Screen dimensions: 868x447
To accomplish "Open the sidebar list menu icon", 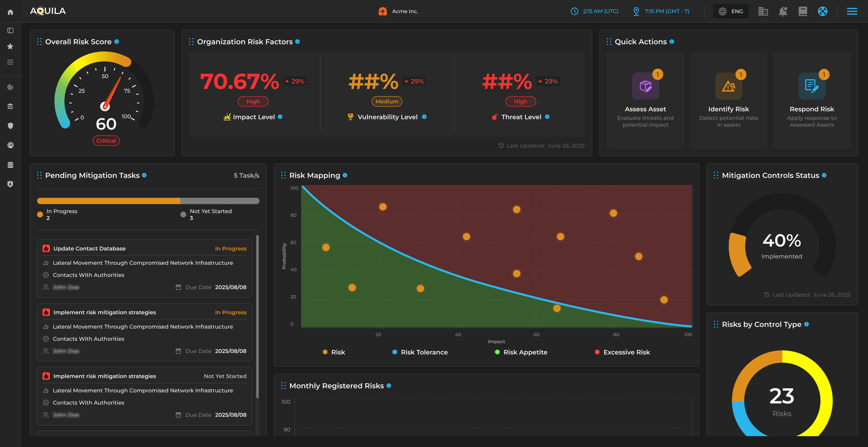I will click(10, 62).
